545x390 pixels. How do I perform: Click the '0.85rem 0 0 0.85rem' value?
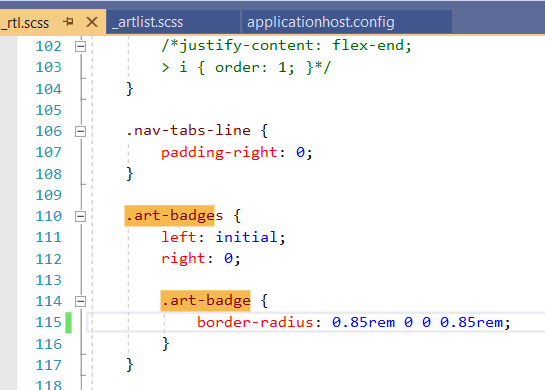[417, 322]
